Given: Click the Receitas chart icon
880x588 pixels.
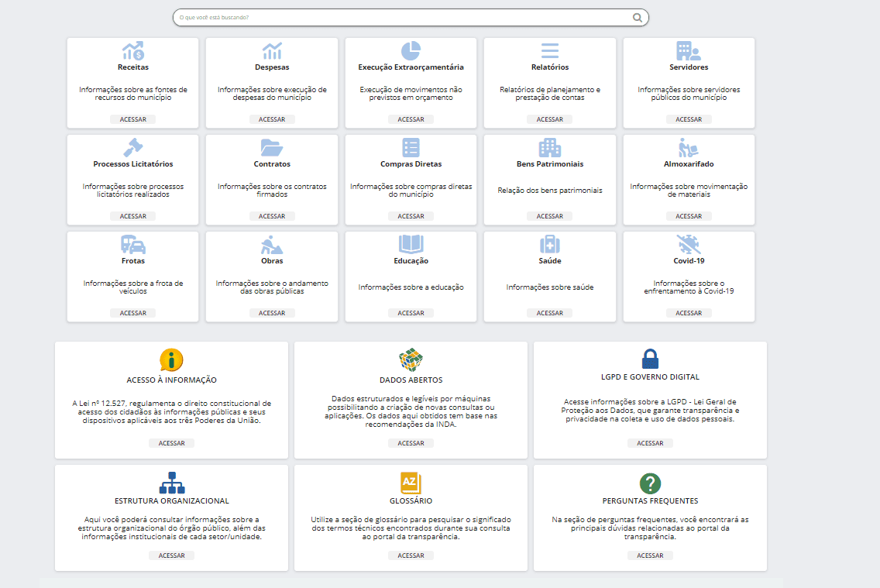Looking at the screenshot, I should pyautogui.click(x=133, y=51).
